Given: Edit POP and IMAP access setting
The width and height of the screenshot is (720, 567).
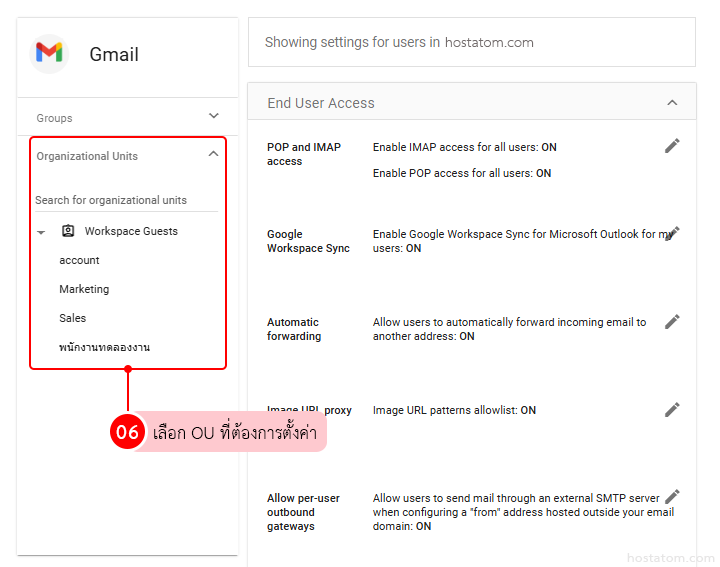Looking at the screenshot, I should 672,146.
